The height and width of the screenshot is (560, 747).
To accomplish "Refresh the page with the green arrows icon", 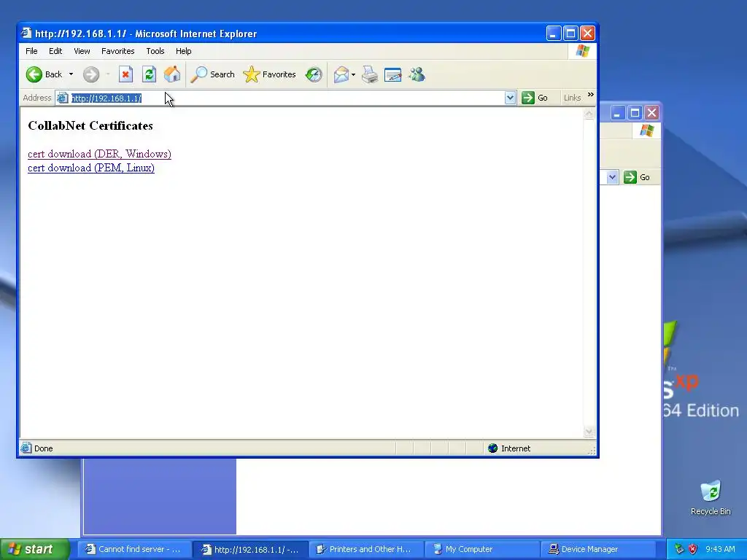I will [149, 74].
